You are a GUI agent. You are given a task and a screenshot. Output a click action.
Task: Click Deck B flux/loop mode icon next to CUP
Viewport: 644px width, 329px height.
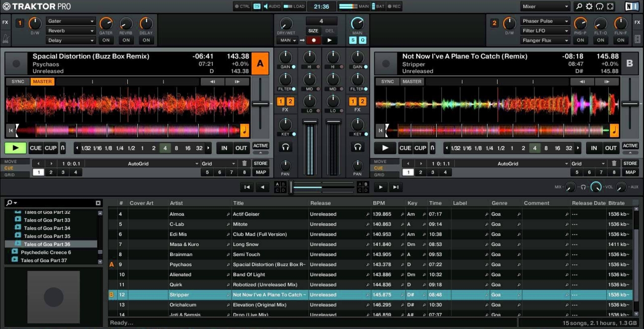(433, 148)
